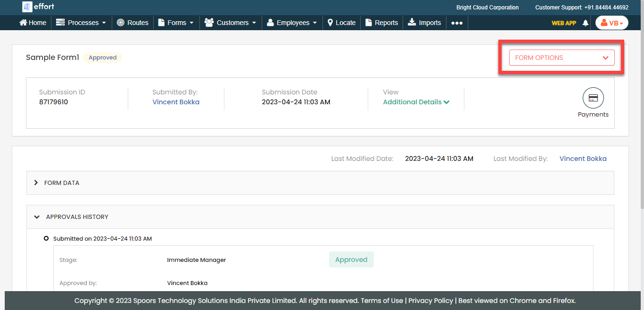Expand View Additional Details
The image size is (644, 310).
coord(416,102)
